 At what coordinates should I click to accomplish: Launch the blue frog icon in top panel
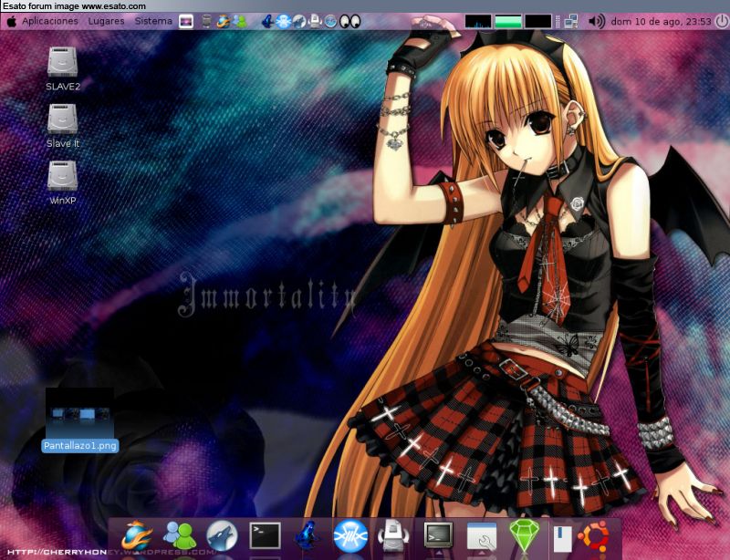(267, 21)
